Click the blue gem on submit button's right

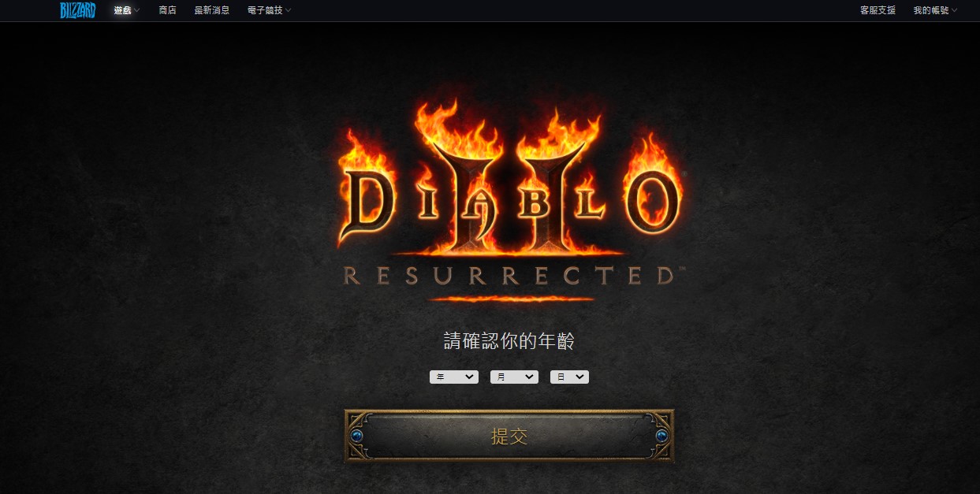(x=661, y=436)
